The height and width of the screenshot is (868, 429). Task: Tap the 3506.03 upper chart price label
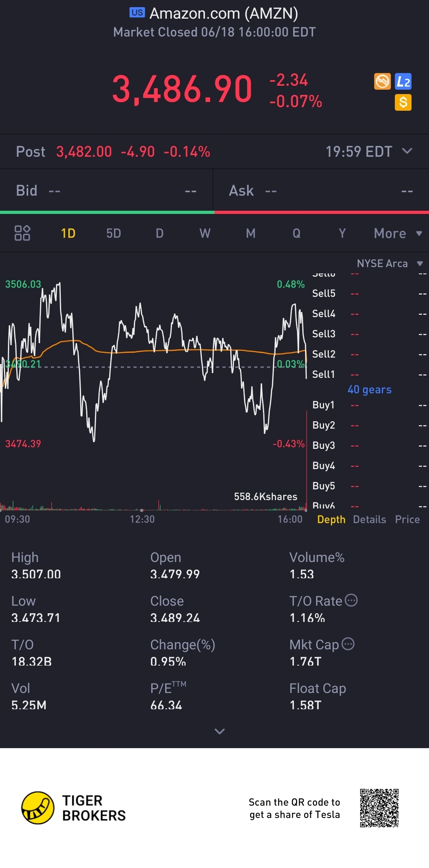point(23,284)
